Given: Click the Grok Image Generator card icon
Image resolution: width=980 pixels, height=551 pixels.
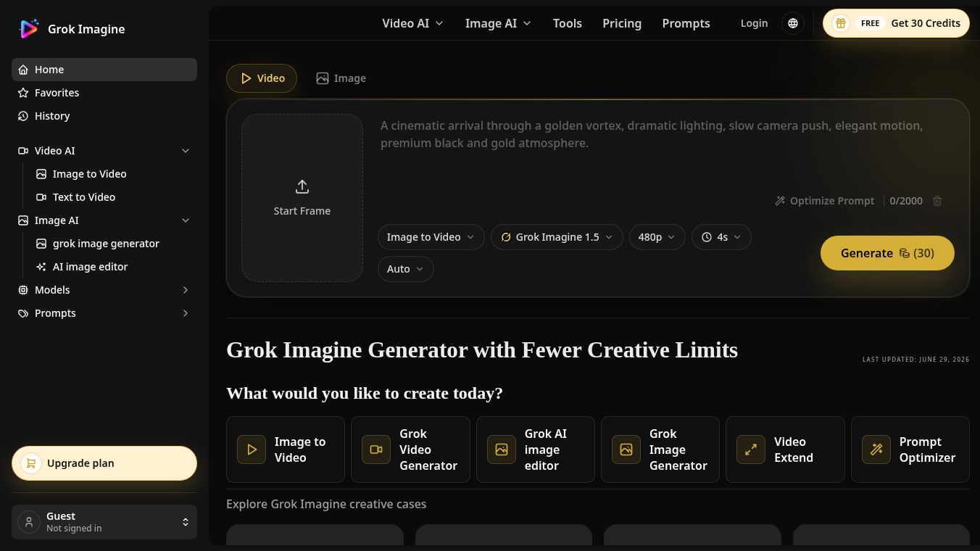Looking at the screenshot, I should (x=626, y=449).
